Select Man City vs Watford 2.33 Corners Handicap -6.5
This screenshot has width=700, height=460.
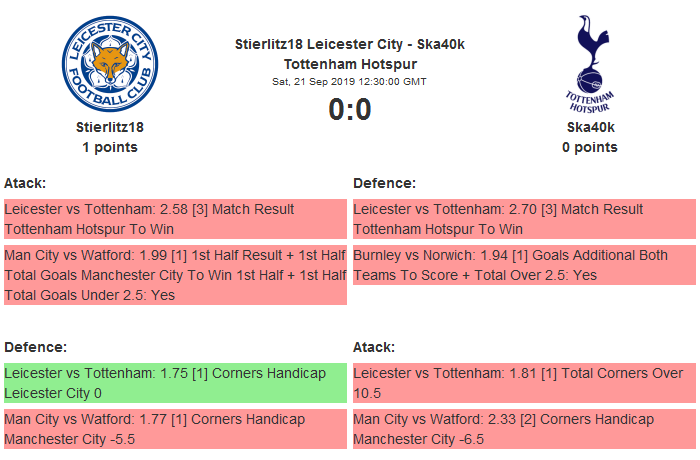(523, 429)
